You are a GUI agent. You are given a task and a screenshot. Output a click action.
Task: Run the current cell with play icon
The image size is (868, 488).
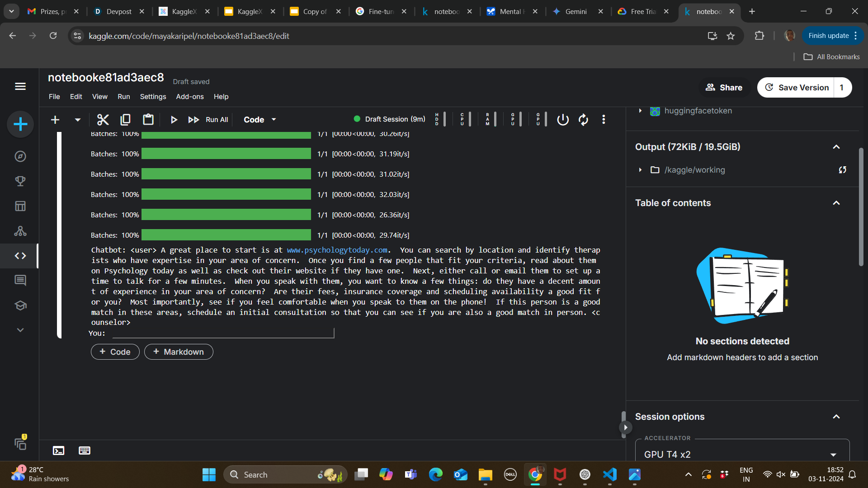[x=174, y=120]
